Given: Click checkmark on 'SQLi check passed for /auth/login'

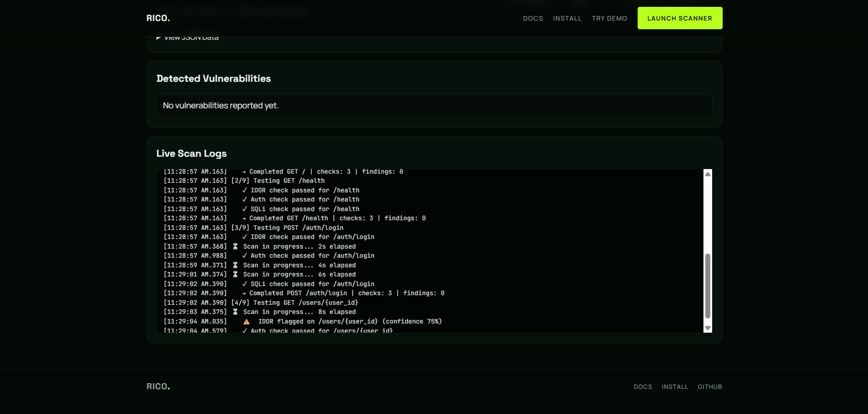Looking at the screenshot, I should pyautogui.click(x=245, y=284).
